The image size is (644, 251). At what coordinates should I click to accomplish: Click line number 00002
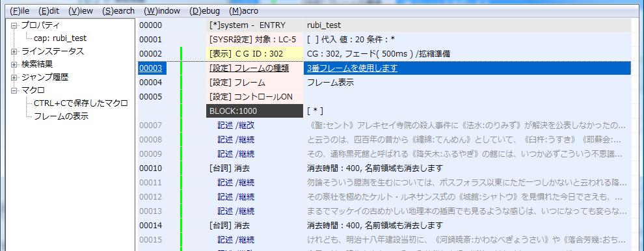pyautogui.click(x=151, y=54)
